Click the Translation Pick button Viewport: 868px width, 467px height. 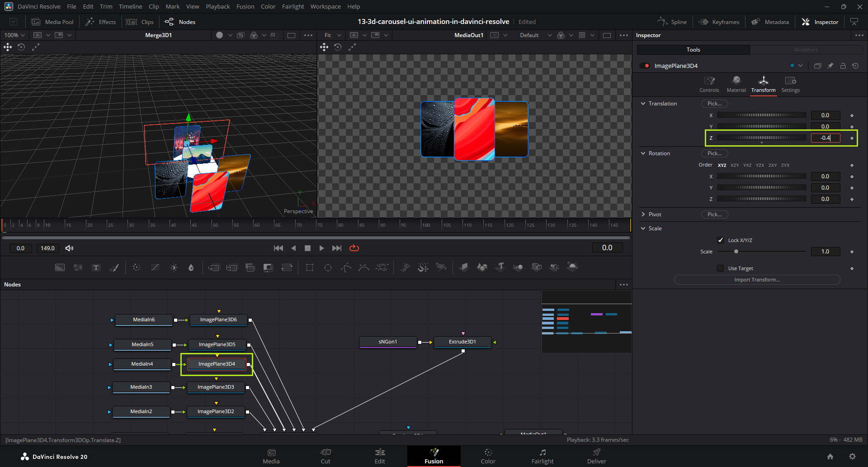pyautogui.click(x=714, y=104)
